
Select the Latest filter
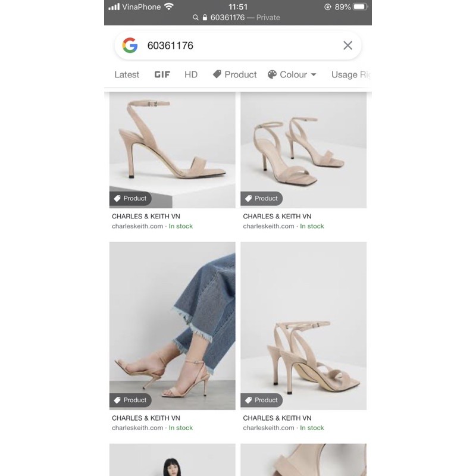[x=127, y=74]
